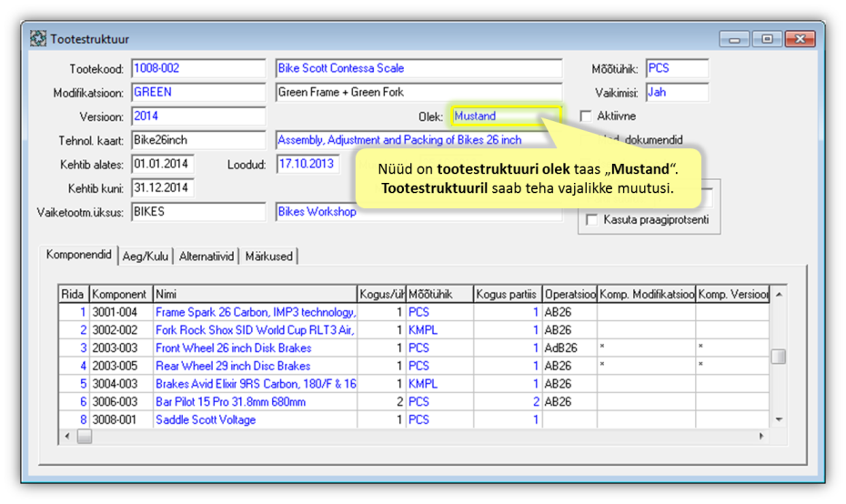Maximize the Tootestruktuur window
The image size is (846, 504).
767,39
